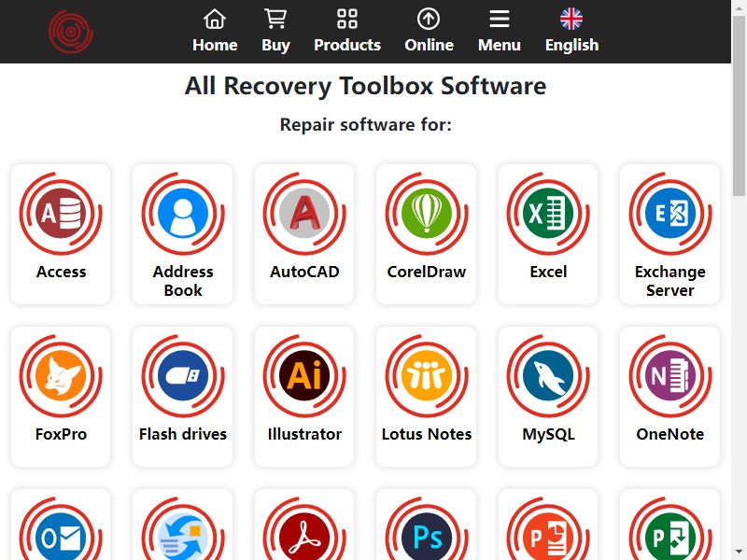Open the Products menu label
The width and height of the screenshot is (747, 560).
347,45
